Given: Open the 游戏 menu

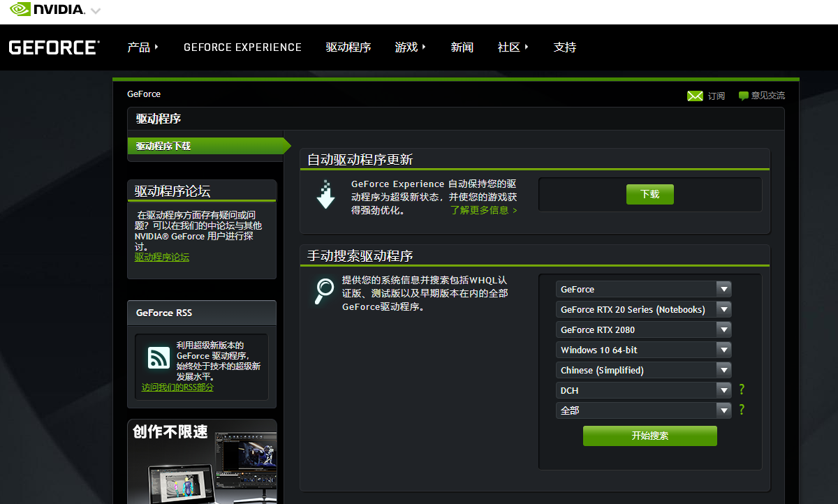Looking at the screenshot, I should click(410, 47).
